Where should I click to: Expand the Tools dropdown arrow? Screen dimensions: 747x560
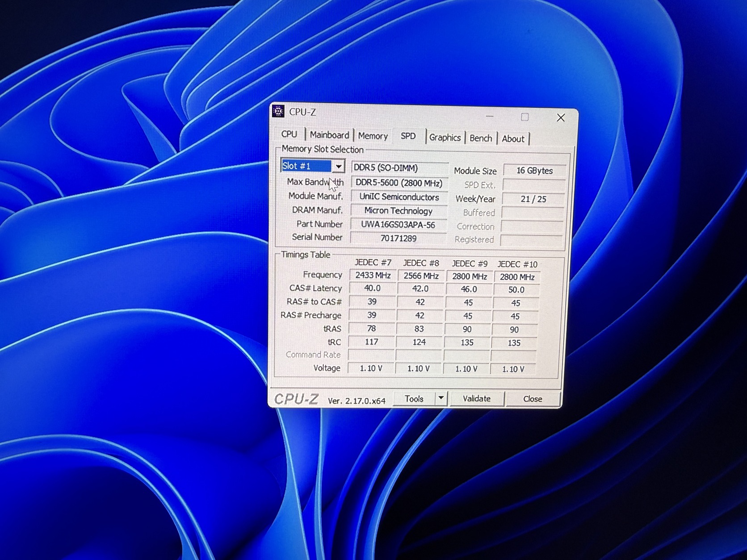click(x=441, y=397)
